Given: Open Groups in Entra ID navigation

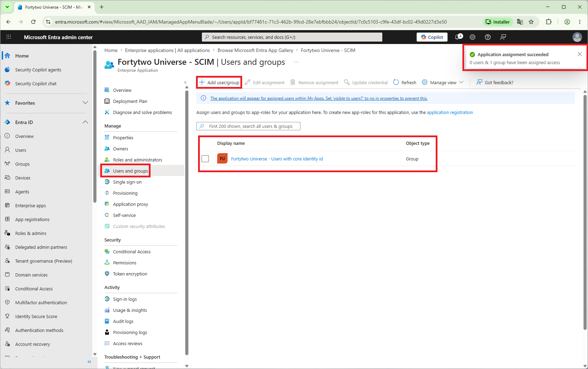Looking at the screenshot, I should pos(23,164).
